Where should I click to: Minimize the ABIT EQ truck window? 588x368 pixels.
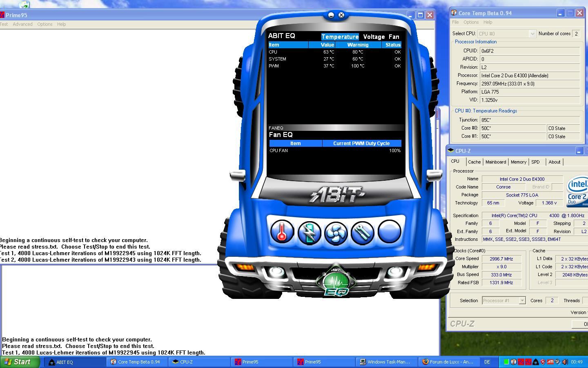[x=331, y=15]
